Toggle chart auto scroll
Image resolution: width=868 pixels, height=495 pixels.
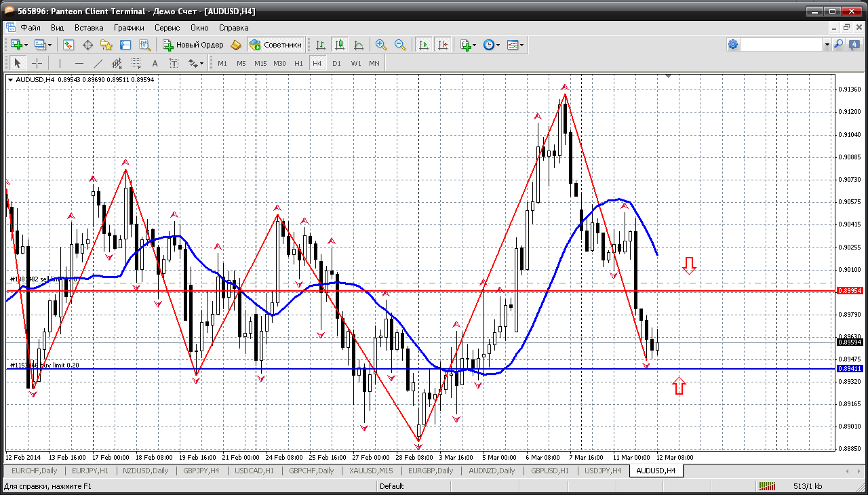[424, 45]
